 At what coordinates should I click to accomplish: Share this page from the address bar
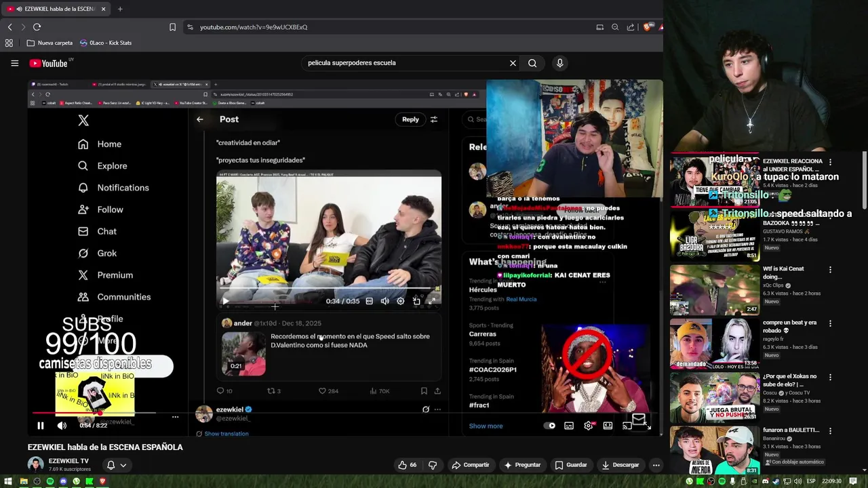pyautogui.click(x=631, y=27)
